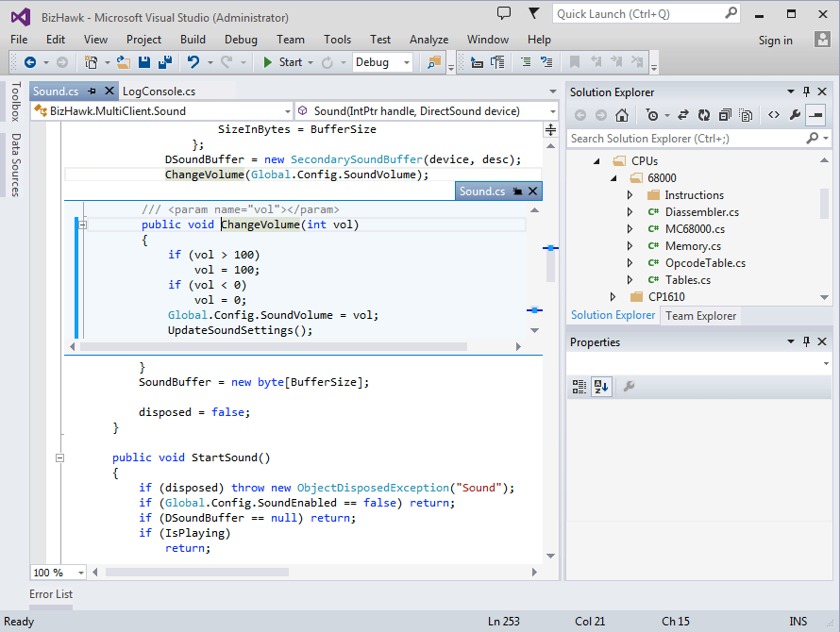Comment out selected lines using toolbar icon
Screen dimensions: 840x632
click(x=526, y=62)
